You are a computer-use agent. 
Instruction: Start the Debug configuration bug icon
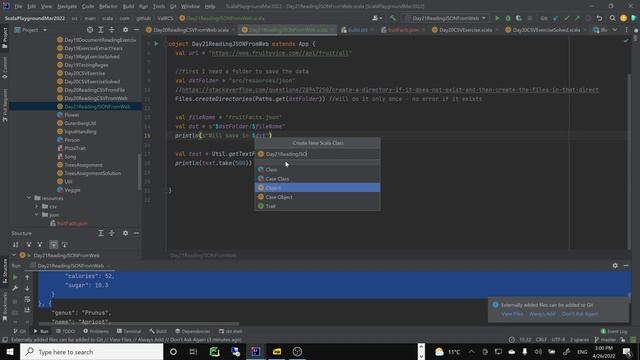508,18
